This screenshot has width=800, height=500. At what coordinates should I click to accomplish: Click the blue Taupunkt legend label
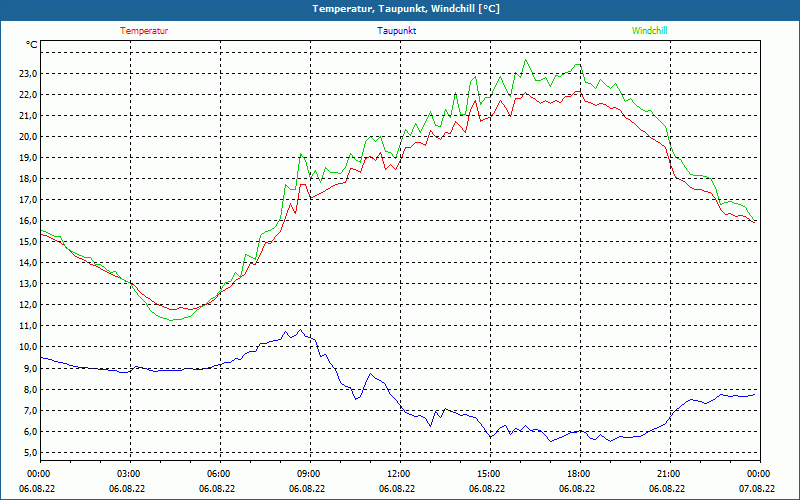pyautogui.click(x=397, y=31)
